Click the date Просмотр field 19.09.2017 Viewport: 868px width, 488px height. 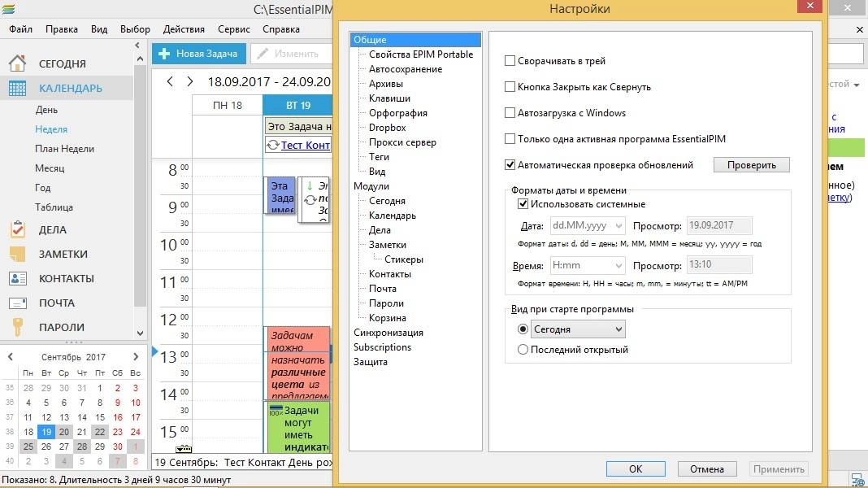coord(719,225)
